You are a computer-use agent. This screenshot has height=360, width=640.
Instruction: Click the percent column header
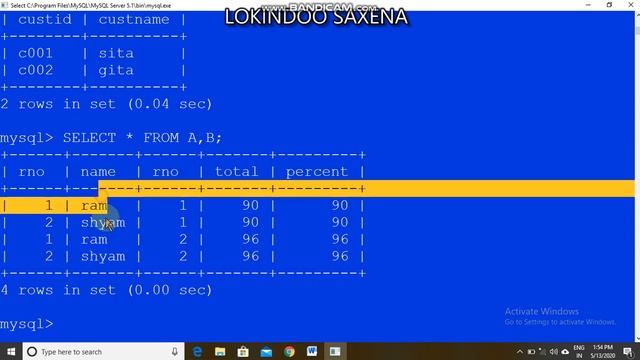point(317,171)
